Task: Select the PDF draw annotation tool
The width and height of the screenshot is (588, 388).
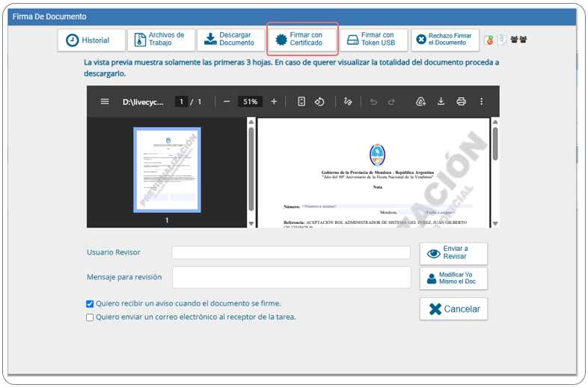Action: pyautogui.click(x=348, y=102)
